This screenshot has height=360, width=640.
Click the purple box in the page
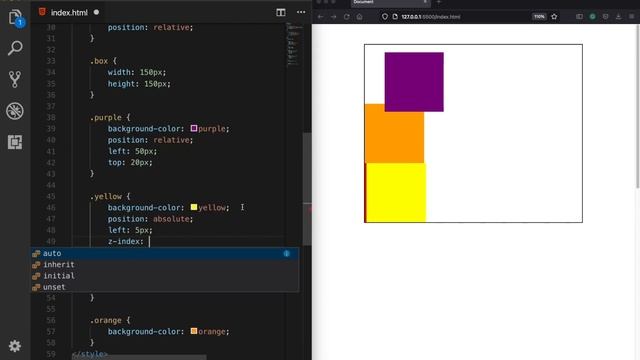click(414, 82)
